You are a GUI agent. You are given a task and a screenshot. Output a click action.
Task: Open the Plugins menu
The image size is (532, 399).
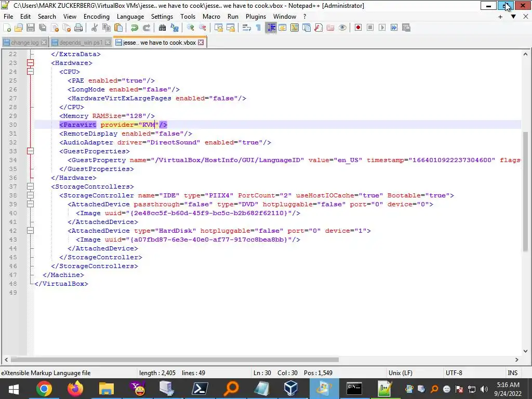click(x=256, y=16)
